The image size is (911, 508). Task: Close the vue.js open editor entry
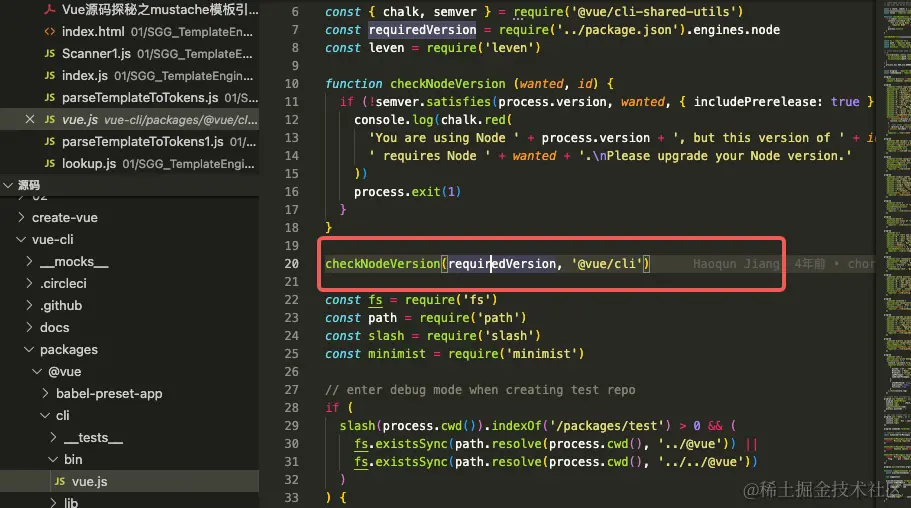pos(30,119)
